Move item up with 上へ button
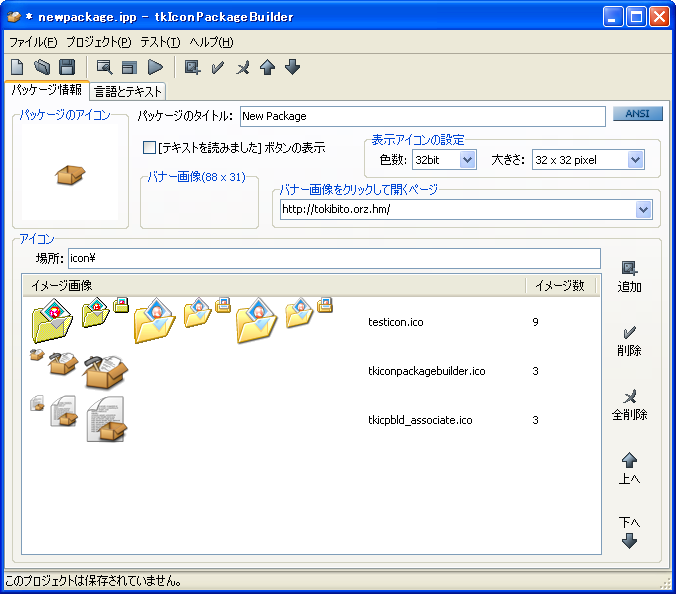Screen dimensions: 676x594 tap(629, 469)
